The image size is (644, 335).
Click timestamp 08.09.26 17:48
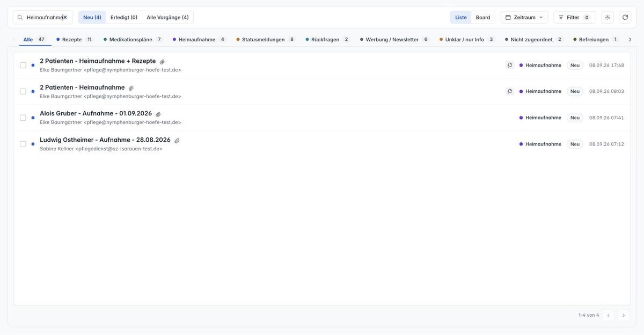606,65
